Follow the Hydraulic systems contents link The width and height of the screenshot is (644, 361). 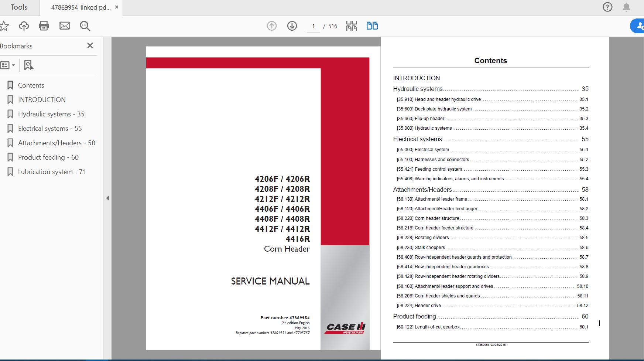click(x=491, y=89)
